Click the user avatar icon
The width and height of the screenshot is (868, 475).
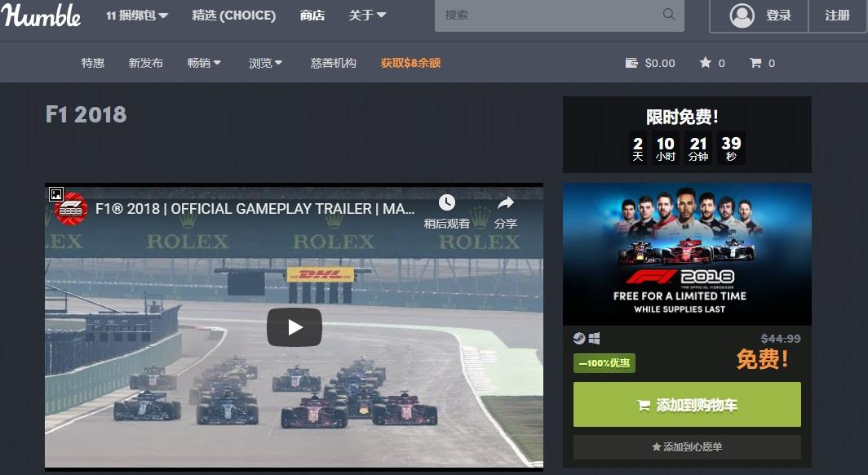point(742,16)
